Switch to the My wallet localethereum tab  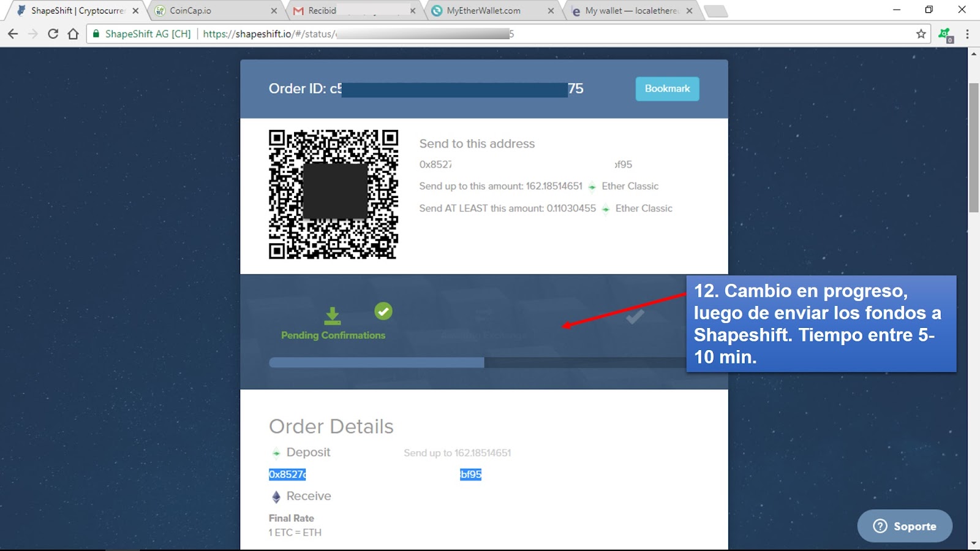click(631, 10)
